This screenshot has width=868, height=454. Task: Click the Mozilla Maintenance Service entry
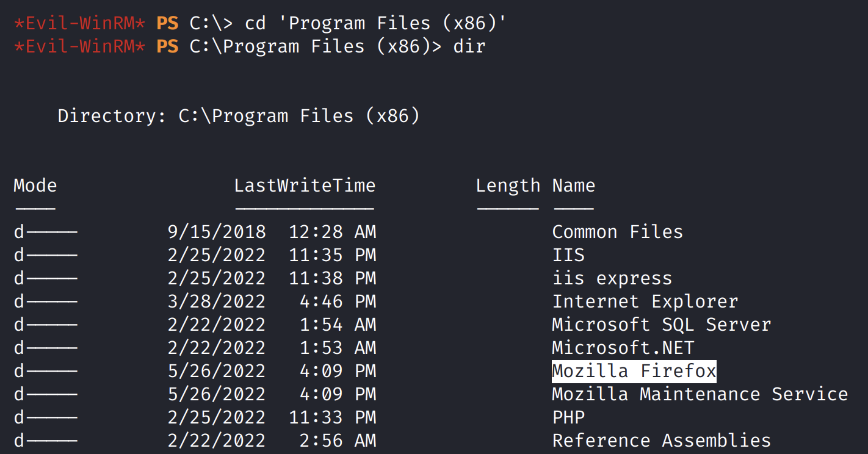(x=700, y=394)
